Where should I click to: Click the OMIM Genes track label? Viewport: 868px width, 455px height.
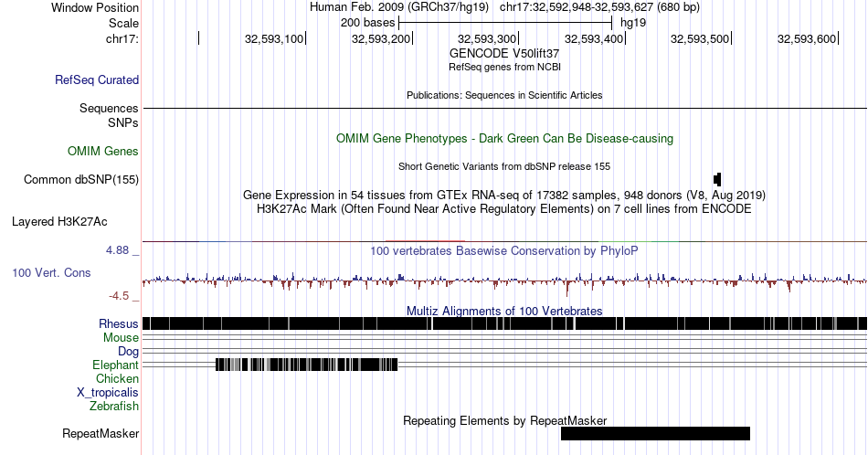point(103,151)
